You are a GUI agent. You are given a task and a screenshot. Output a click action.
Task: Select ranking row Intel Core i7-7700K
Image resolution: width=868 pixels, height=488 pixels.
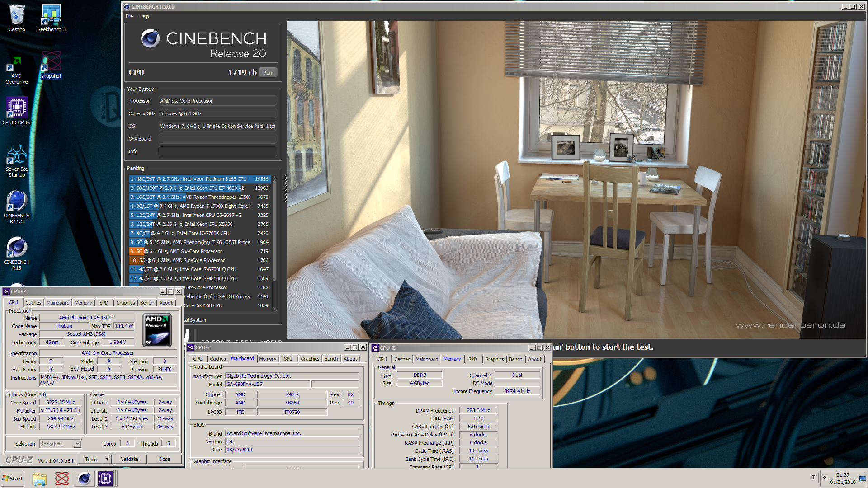199,233
